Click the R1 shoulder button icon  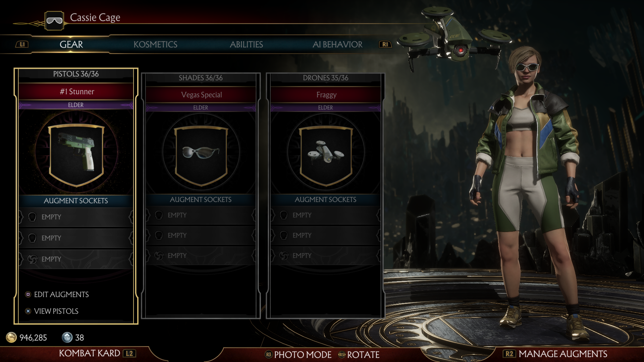point(385,44)
